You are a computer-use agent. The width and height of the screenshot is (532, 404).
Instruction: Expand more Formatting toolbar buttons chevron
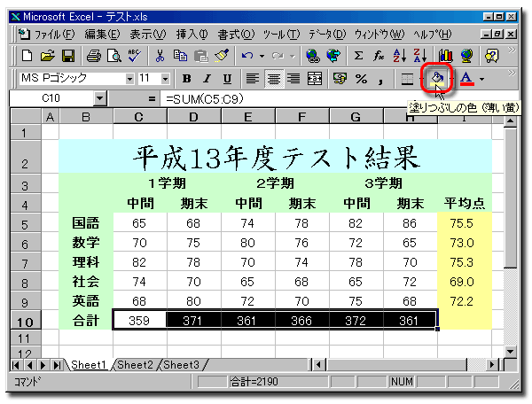(x=512, y=73)
